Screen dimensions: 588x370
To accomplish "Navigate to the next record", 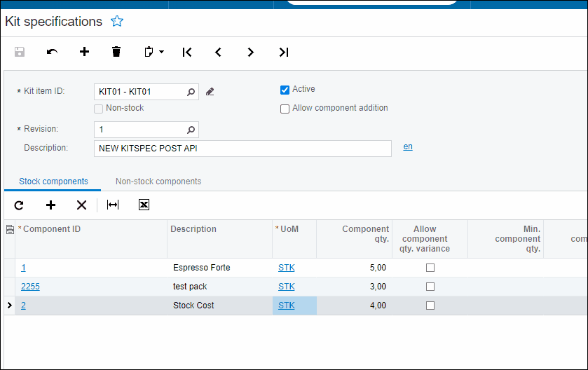I will click(250, 52).
